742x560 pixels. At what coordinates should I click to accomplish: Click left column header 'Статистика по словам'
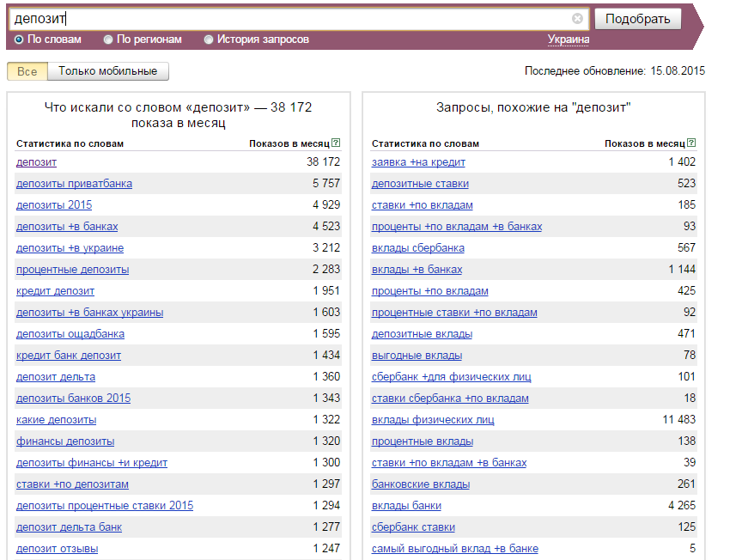tap(70, 143)
